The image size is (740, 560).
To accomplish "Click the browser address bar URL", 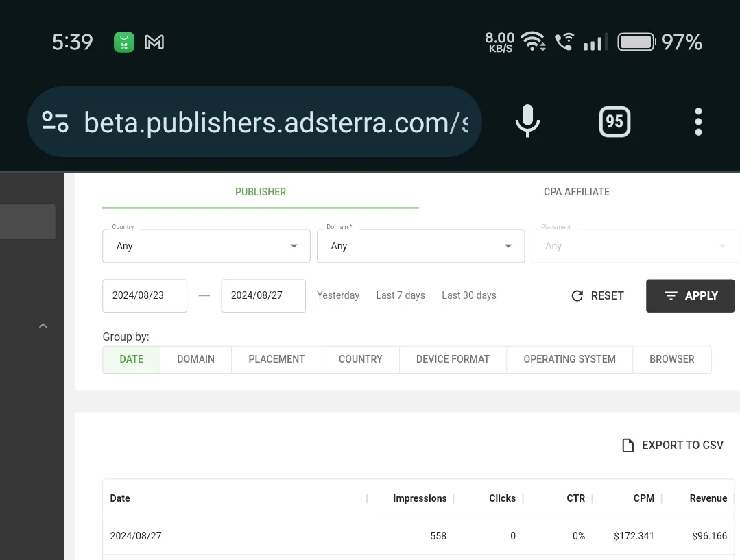I will (276, 123).
